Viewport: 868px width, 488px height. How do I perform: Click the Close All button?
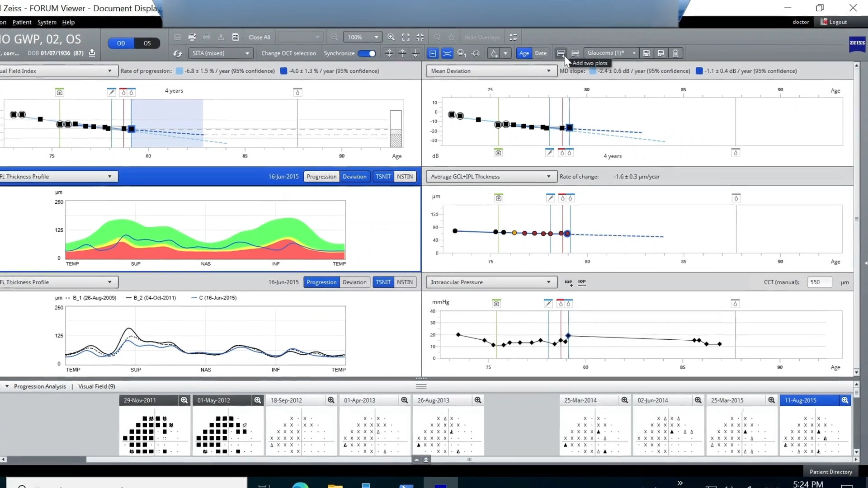(259, 37)
